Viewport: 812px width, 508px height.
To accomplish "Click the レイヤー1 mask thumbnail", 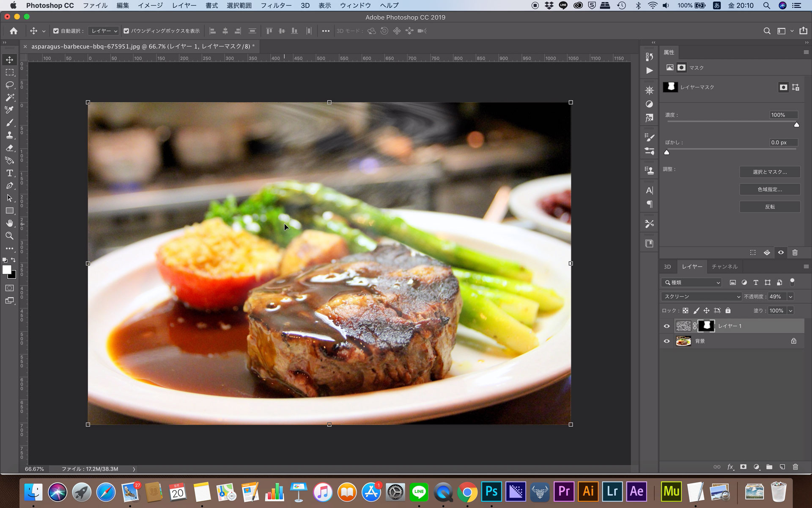I will pos(706,326).
